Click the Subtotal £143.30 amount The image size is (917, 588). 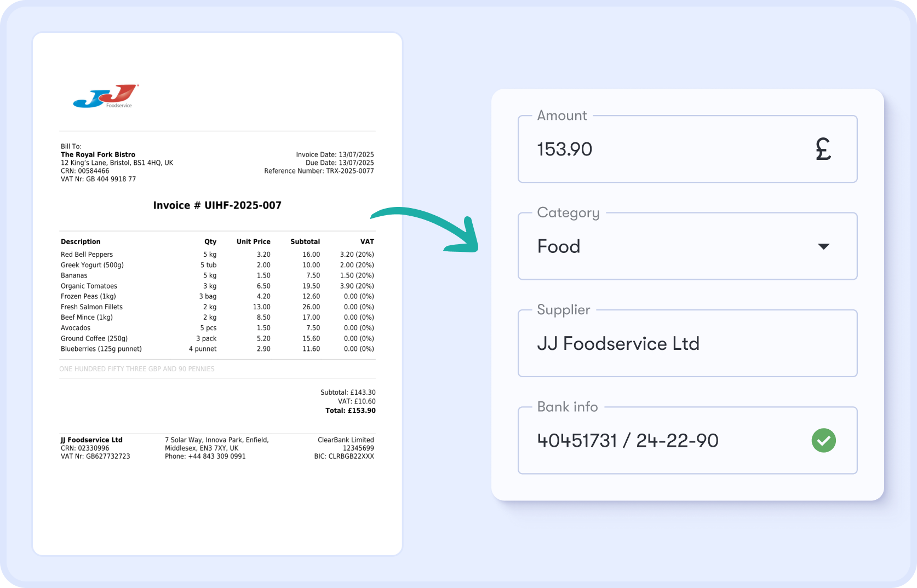tap(348, 392)
